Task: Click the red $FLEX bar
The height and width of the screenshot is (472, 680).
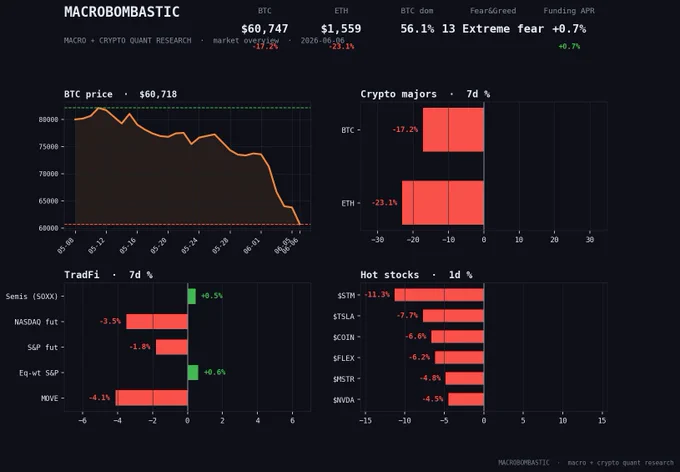Action: [x=459, y=357]
